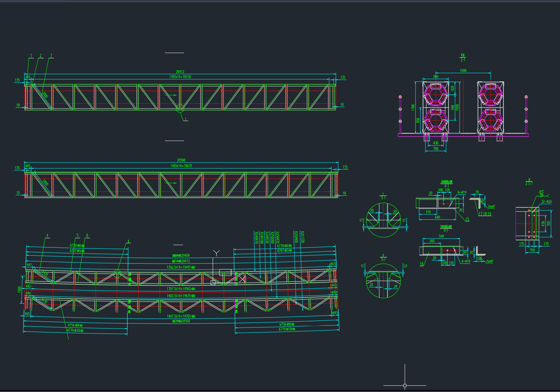Click the R249530 radius label
The height and width of the screenshot is (392, 560).
pyautogui.click(x=267, y=238)
